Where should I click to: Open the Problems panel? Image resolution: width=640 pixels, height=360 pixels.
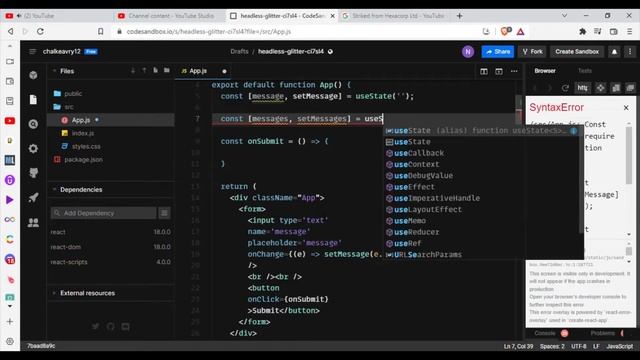click(x=602, y=333)
